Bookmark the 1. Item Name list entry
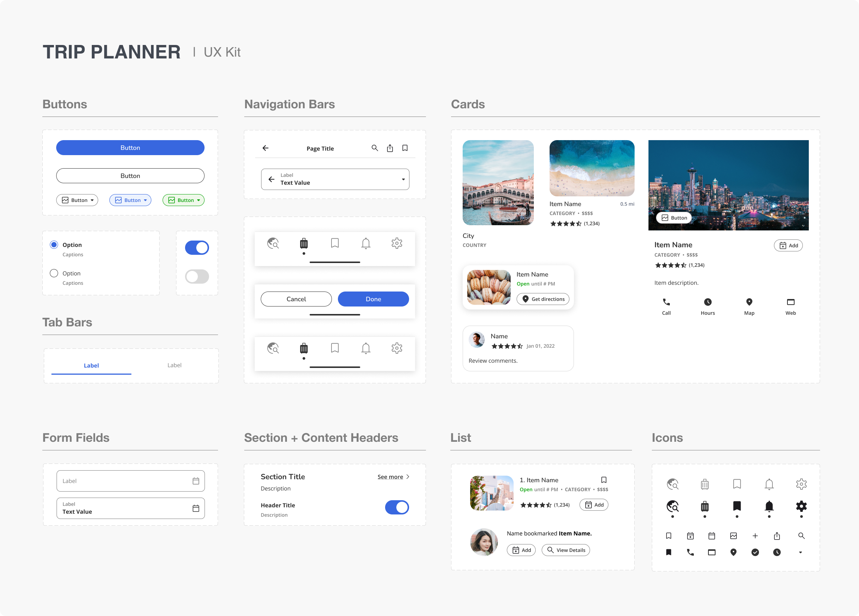Image resolution: width=859 pixels, height=616 pixels. (604, 480)
